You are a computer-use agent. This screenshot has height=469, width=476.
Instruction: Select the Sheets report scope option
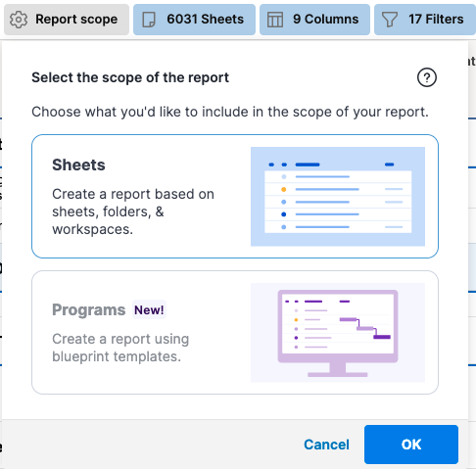click(235, 196)
